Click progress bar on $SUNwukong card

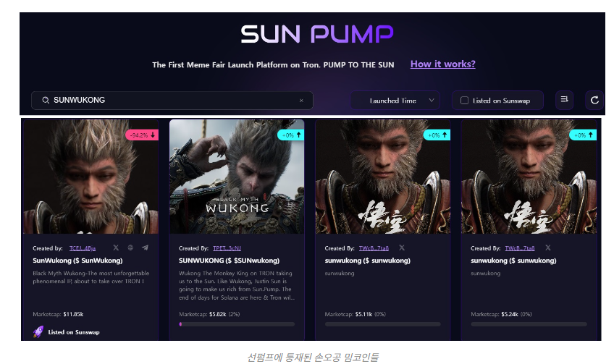point(237,324)
